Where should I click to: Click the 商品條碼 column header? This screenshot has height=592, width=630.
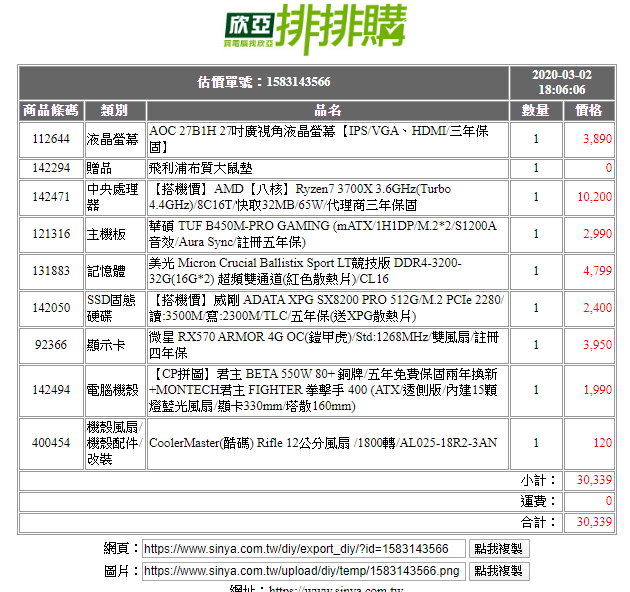click(x=51, y=110)
